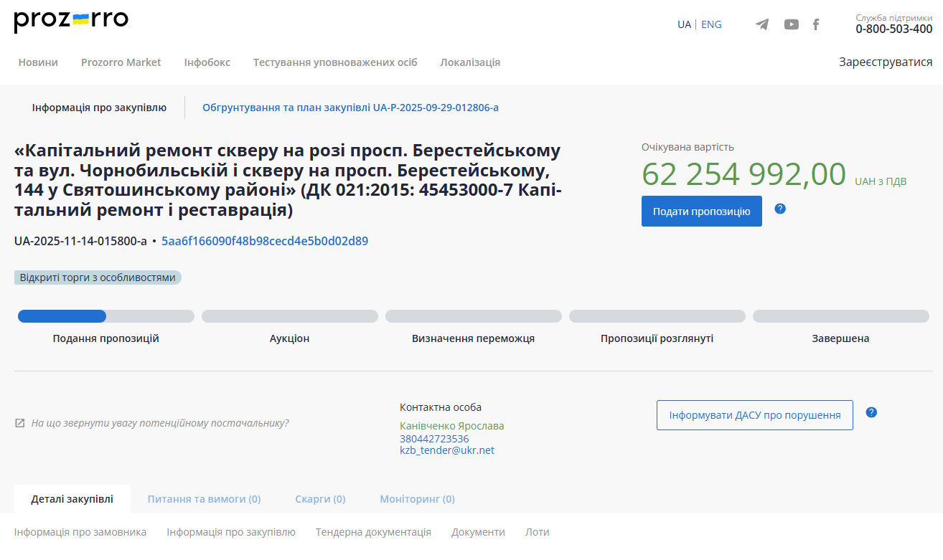The height and width of the screenshot is (560, 943).
Task: Open the Facebook page icon
Action: (816, 24)
